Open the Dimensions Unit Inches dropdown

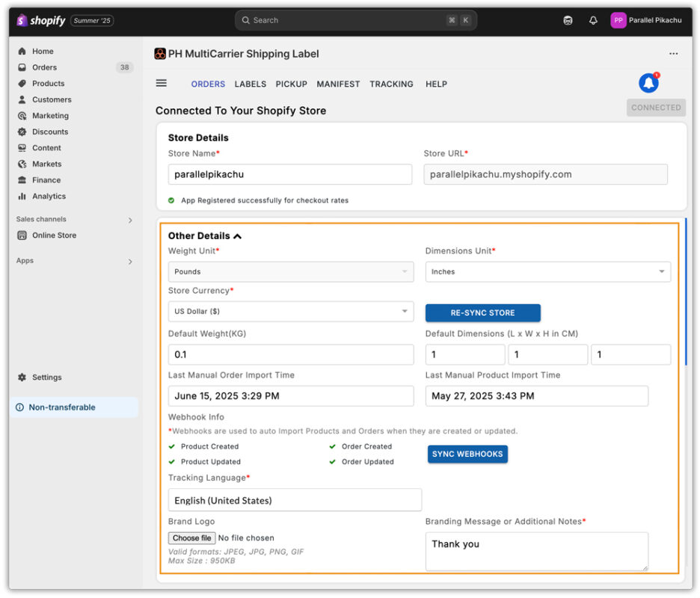pos(547,272)
